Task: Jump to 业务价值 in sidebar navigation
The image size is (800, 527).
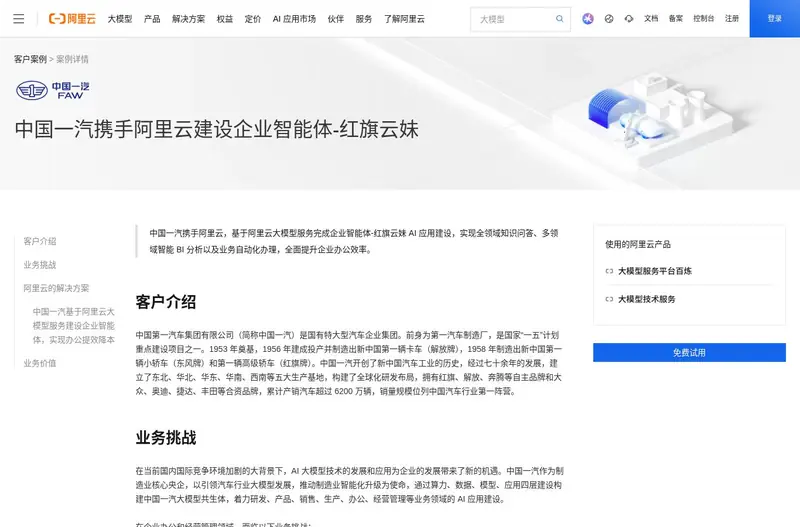Action: coord(40,363)
